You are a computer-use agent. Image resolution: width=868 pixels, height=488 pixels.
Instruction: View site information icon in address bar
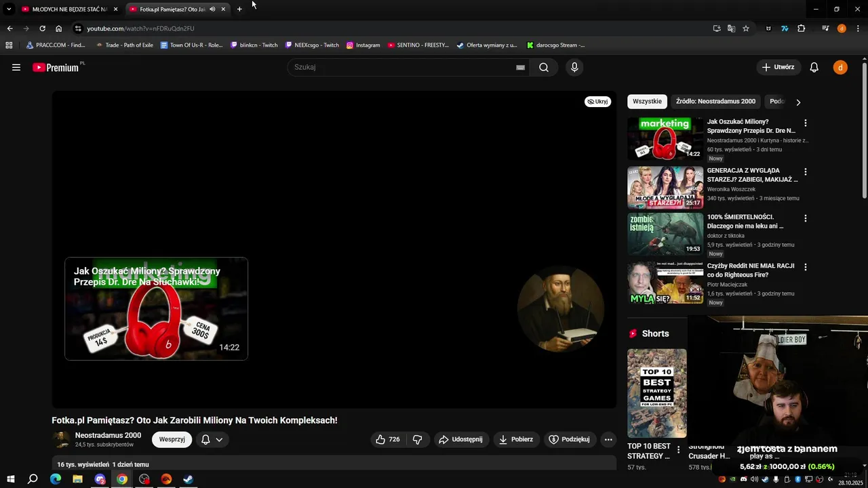point(78,28)
